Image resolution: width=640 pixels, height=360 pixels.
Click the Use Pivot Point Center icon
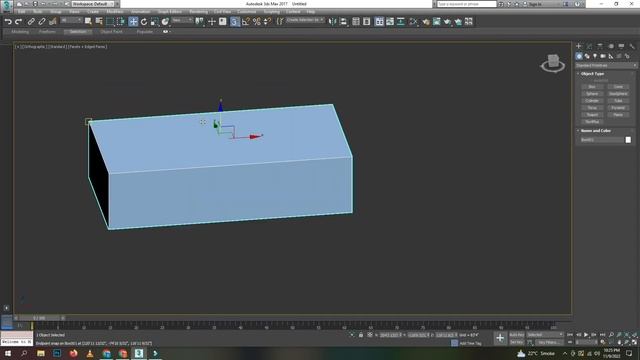pyautogui.click(x=199, y=22)
